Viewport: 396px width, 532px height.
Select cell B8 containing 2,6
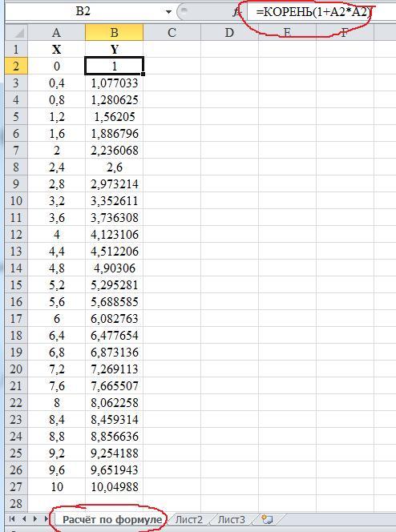(115, 167)
